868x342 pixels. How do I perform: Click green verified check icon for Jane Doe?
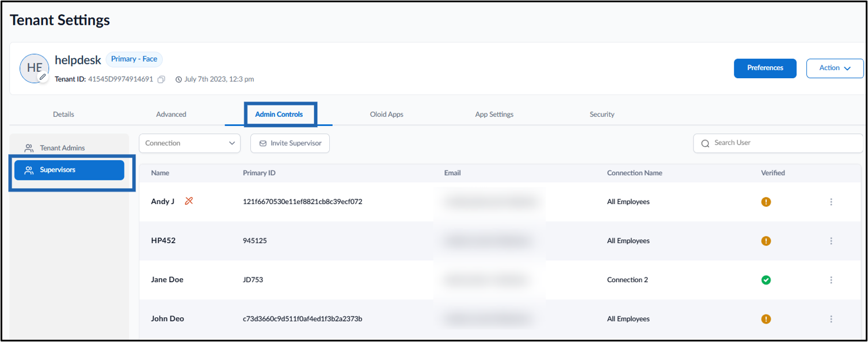click(x=766, y=280)
